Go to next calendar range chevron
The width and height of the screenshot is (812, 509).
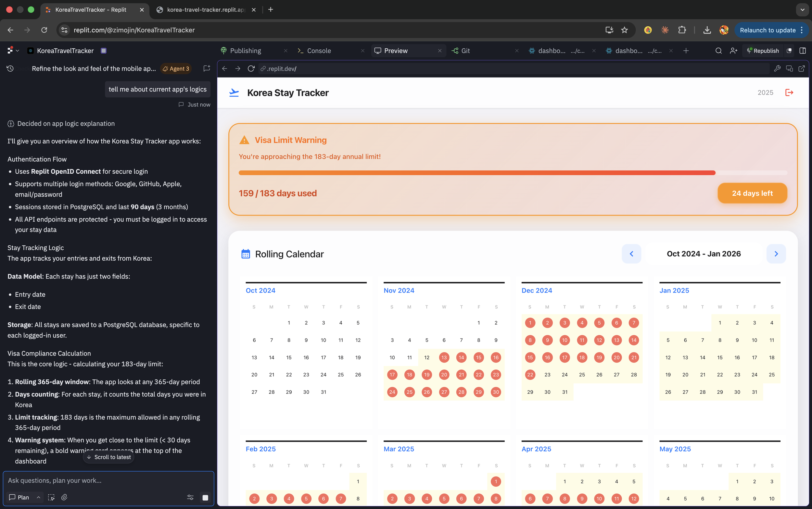(x=776, y=254)
